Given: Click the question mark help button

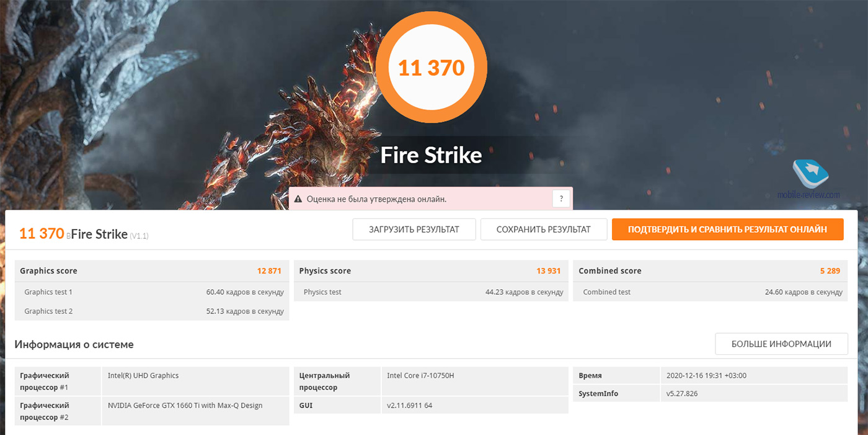Looking at the screenshot, I should 561,199.
